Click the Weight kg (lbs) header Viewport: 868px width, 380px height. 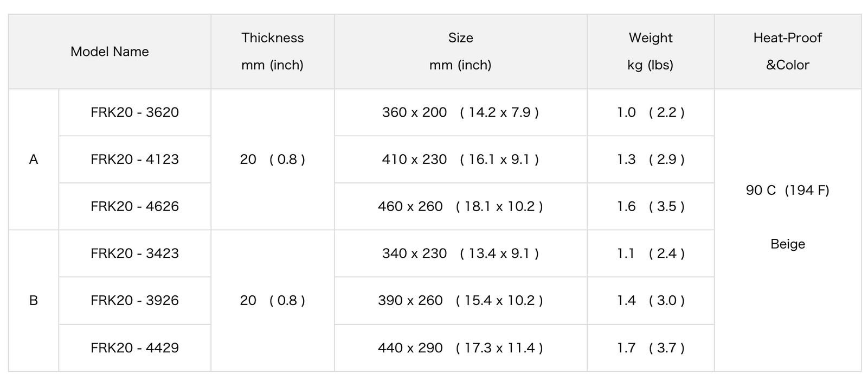(x=650, y=52)
